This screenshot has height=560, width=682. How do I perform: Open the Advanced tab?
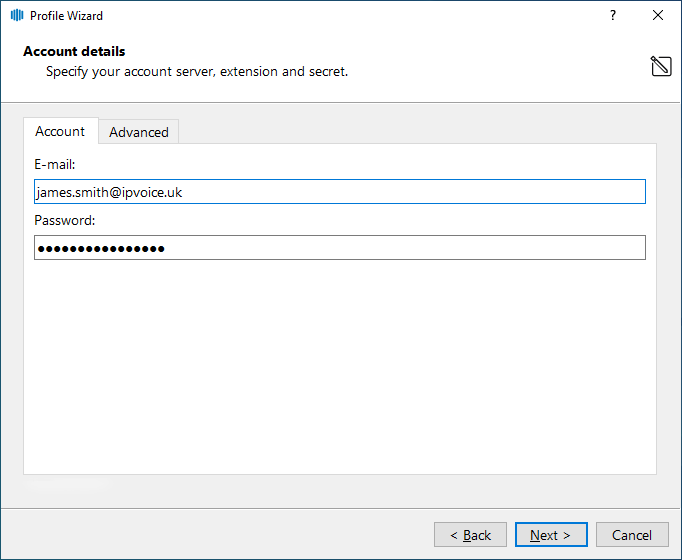(x=139, y=132)
